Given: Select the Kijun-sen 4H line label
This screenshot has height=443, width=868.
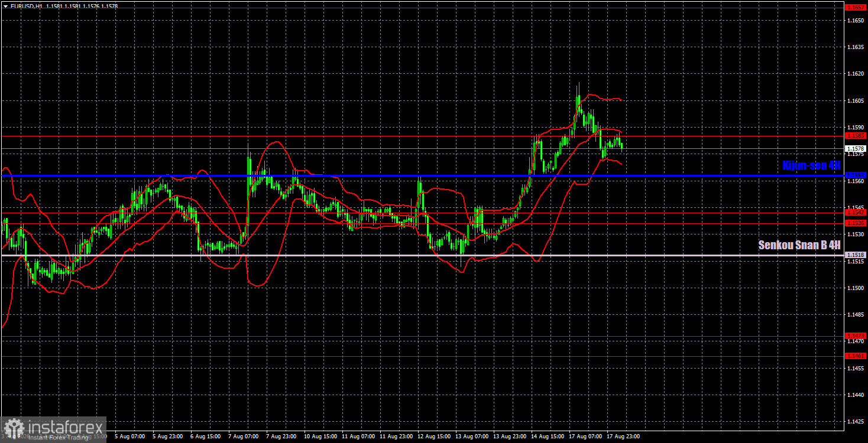Looking at the screenshot, I should (x=811, y=166).
